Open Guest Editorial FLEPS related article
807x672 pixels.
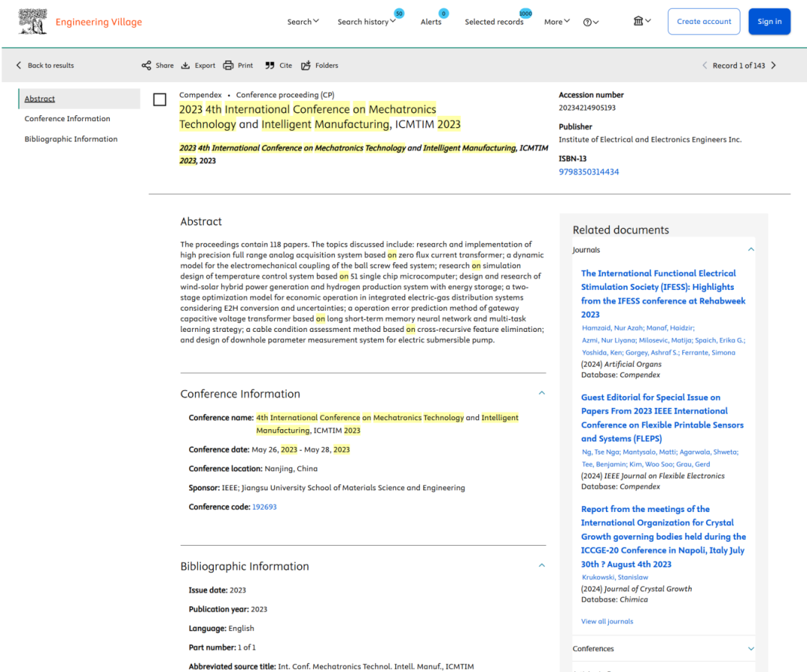click(x=662, y=418)
